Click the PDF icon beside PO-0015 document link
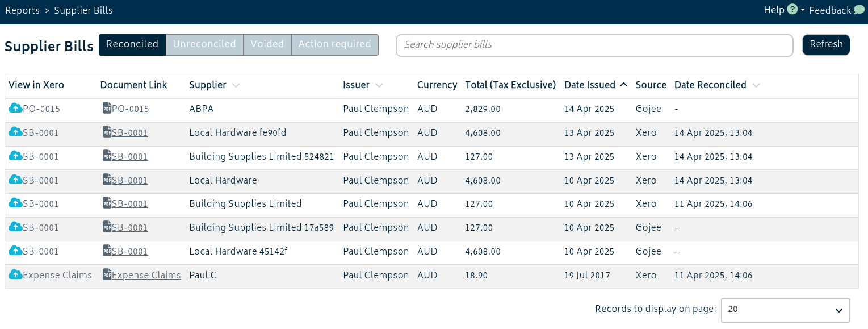 107,109
